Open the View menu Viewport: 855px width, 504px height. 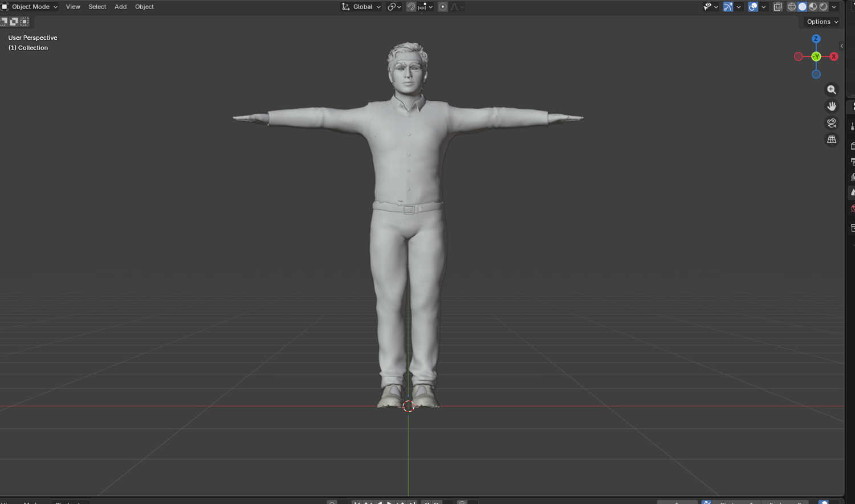73,7
